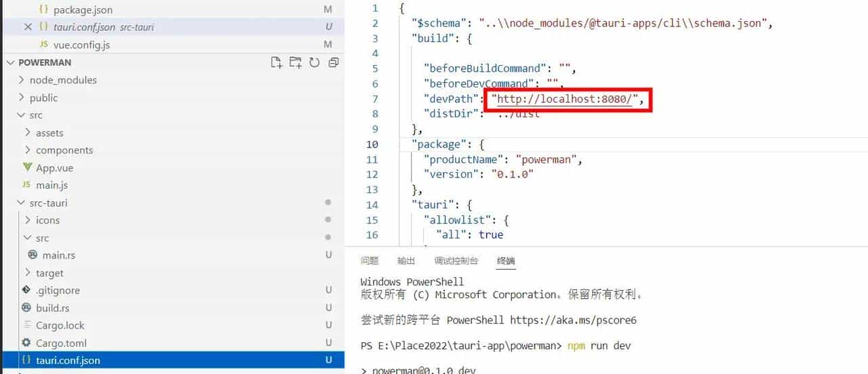The width and height of the screenshot is (868, 374).
Task: Click the file icon beside Cargo.lock
Action: (x=26, y=325)
